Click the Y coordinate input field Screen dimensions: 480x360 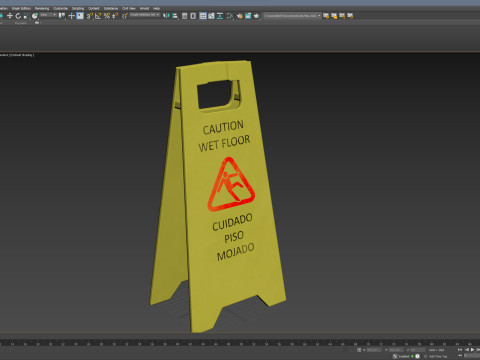coord(396,350)
